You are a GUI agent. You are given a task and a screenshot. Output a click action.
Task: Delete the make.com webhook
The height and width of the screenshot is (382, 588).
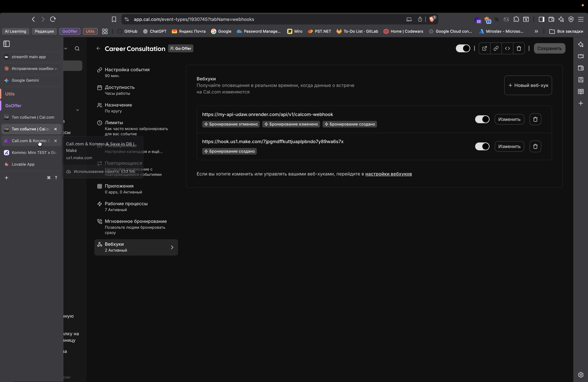[535, 147]
